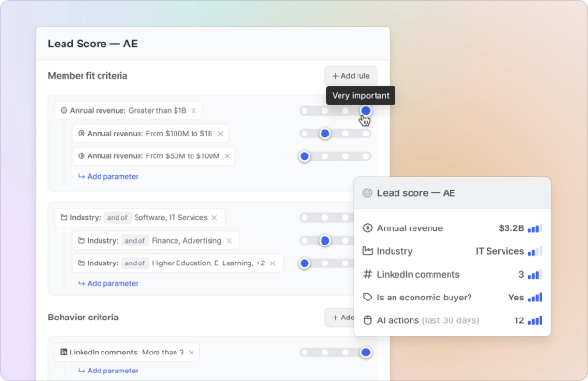
Task: Select the Annual revenue: Greater than $1B chip
Action: pyautogui.click(x=128, y=111)
